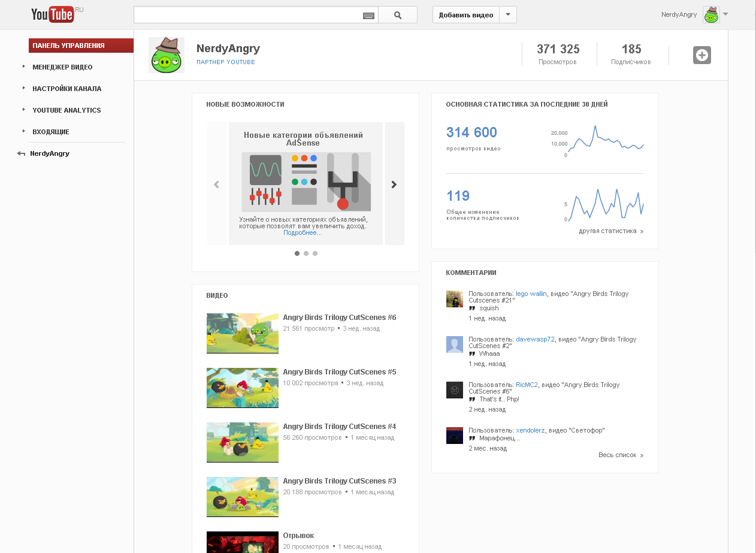The image size is (756, 553).
Task: Open xendolerz user link
Action: 530,430
